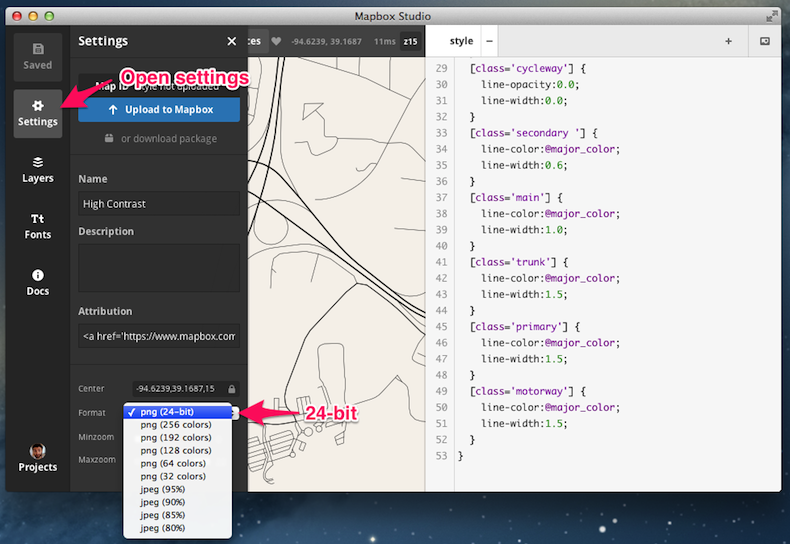
Task: Click the lock icon next to Center
Action: point(231,389)
